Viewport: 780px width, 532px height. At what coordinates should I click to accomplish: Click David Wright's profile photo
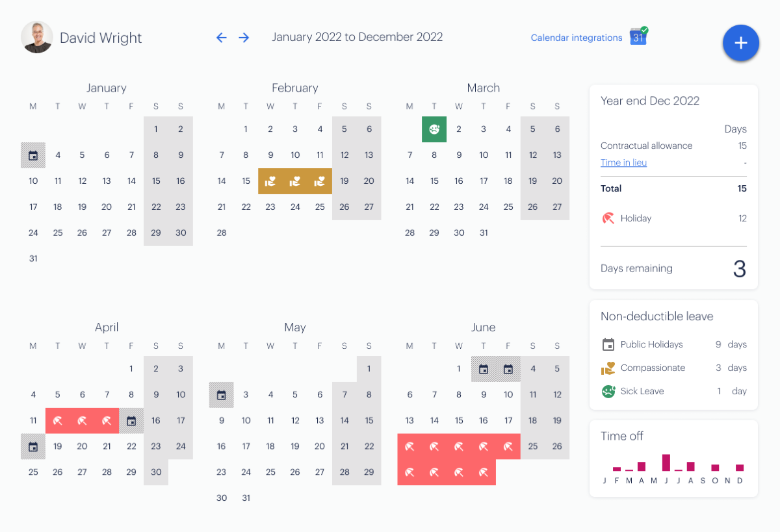[x=37, y=38]
